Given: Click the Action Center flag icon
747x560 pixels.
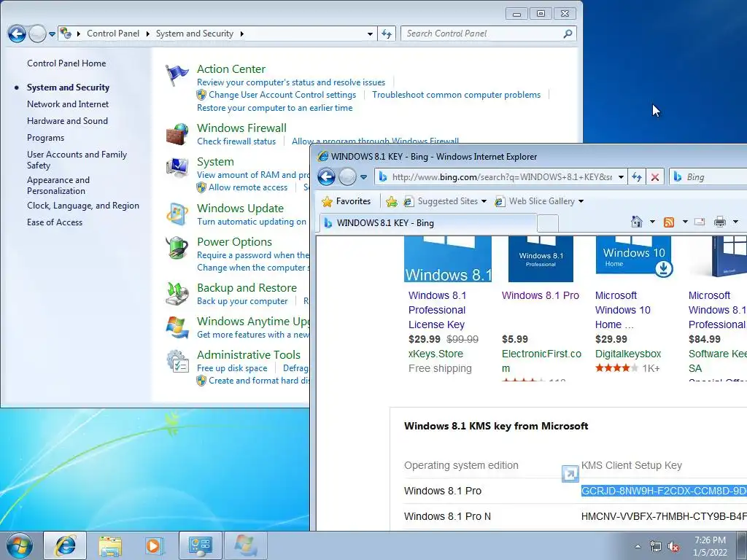Looking at the screenshot, I should point(177,75).
